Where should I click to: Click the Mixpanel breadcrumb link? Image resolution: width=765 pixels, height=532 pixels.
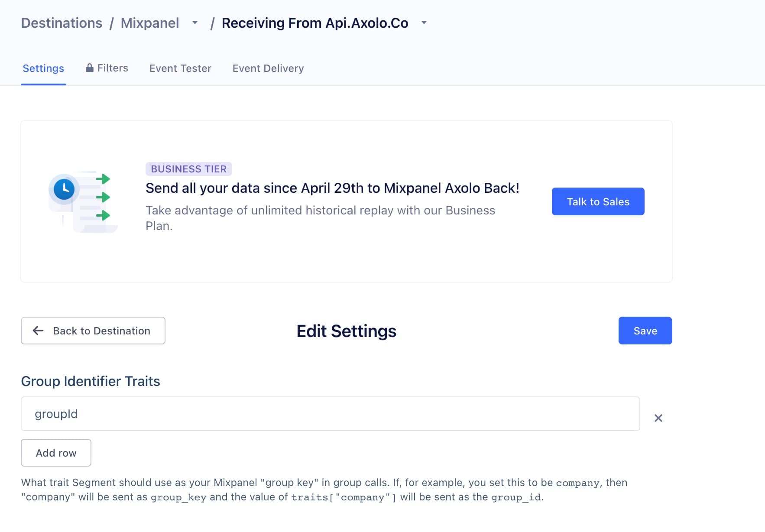tap(150, 23)
